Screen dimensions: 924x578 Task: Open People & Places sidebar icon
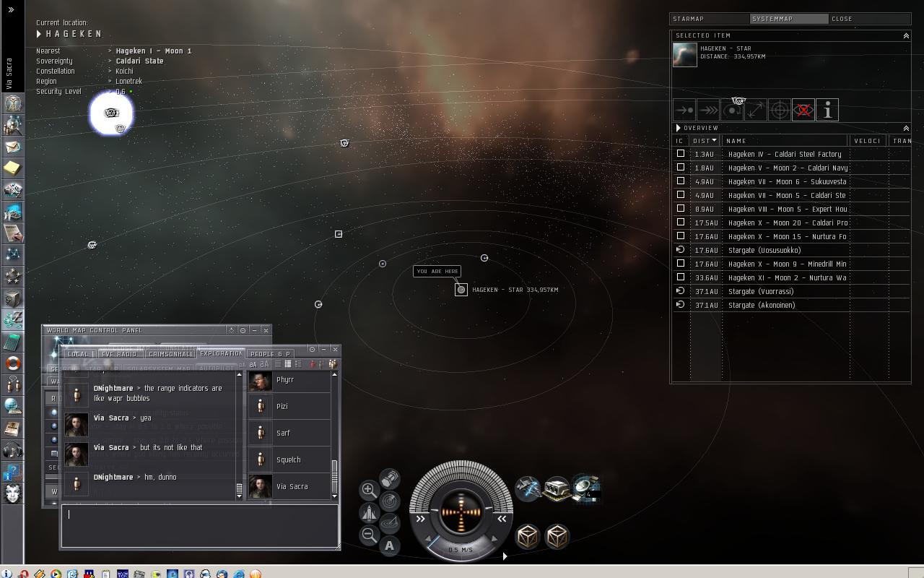tap(12, 125)
